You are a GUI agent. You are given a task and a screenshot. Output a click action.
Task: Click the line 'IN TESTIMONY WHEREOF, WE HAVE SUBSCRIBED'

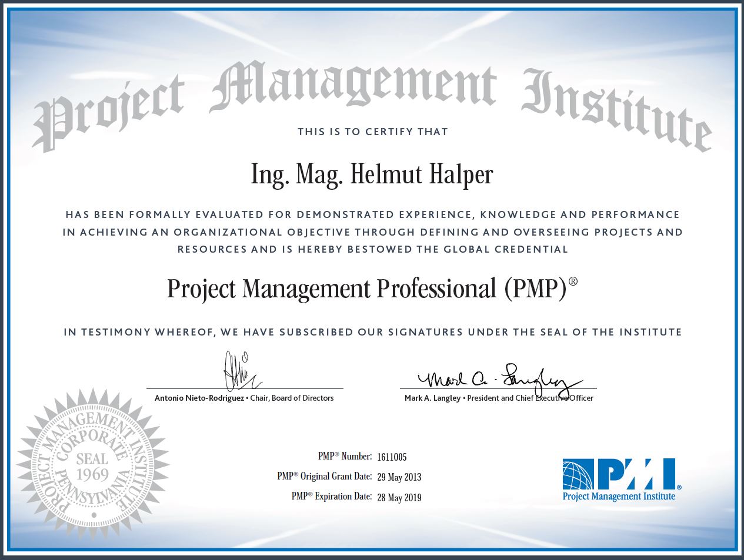(x=373, y=332)
